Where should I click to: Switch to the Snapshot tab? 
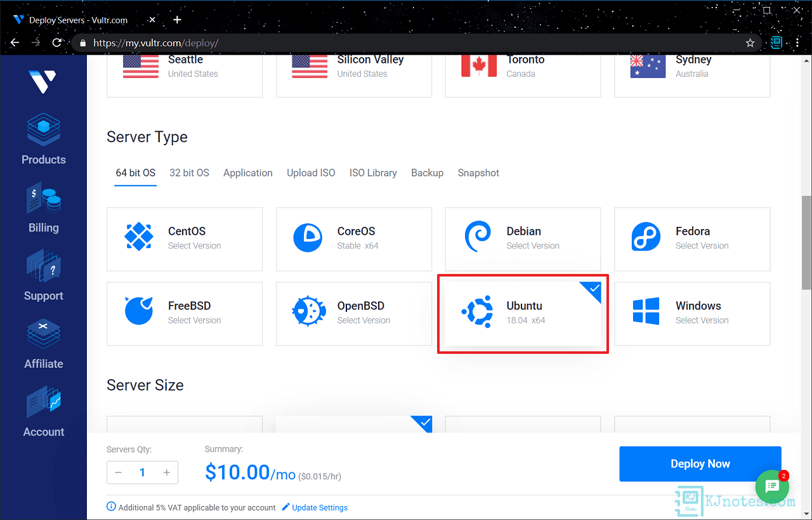click(x=478, y=172)
